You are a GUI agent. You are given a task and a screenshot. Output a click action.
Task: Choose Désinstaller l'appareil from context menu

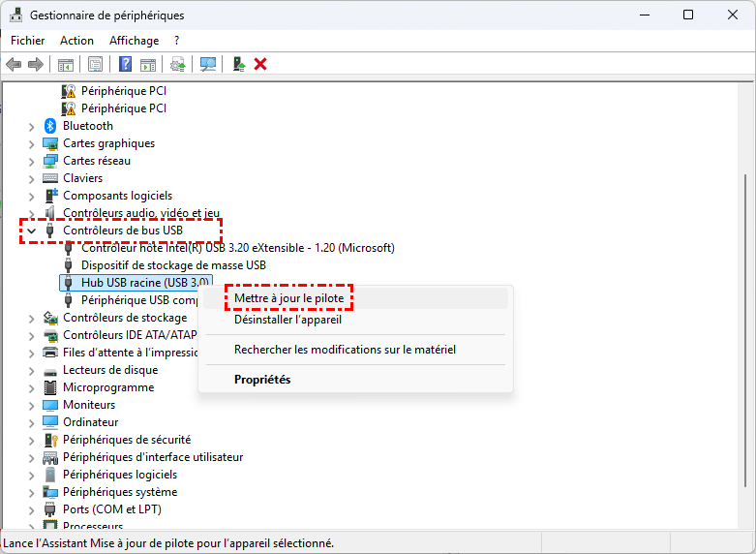tap(287, 320)
